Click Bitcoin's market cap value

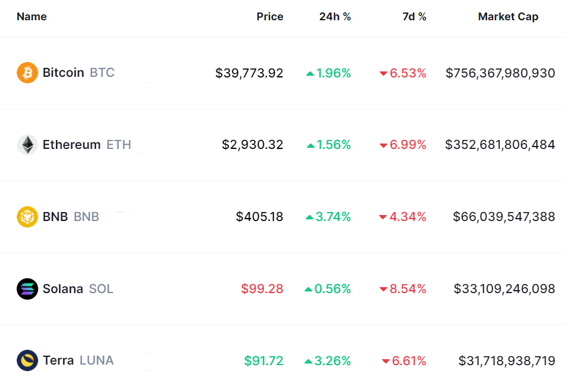coord(500,73)
